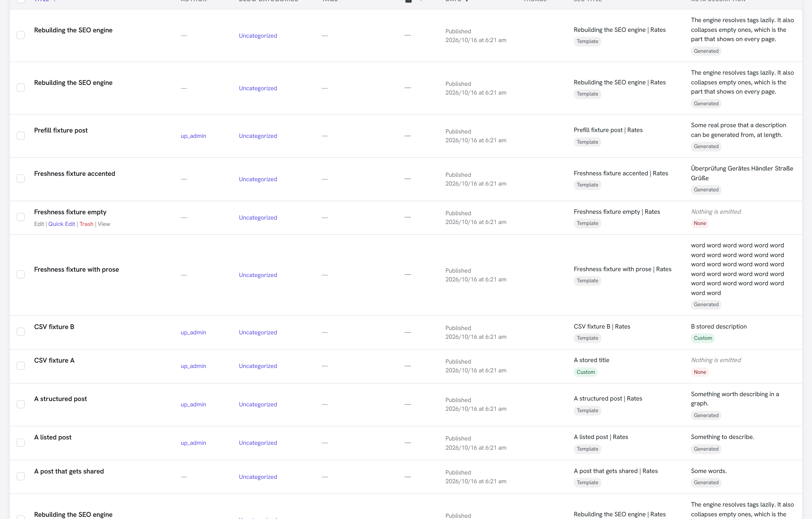Click 'Something to describe.' meta description

[x=722, y=437]
